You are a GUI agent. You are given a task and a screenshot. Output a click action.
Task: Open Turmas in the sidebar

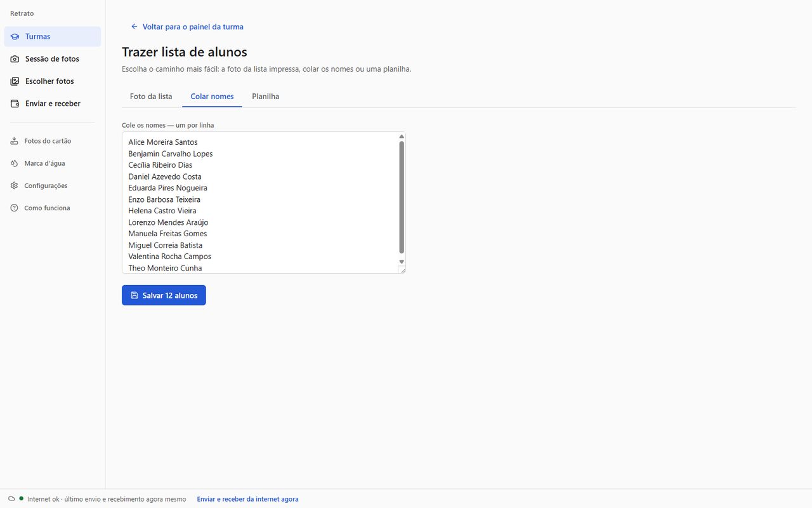coord(53,37)
